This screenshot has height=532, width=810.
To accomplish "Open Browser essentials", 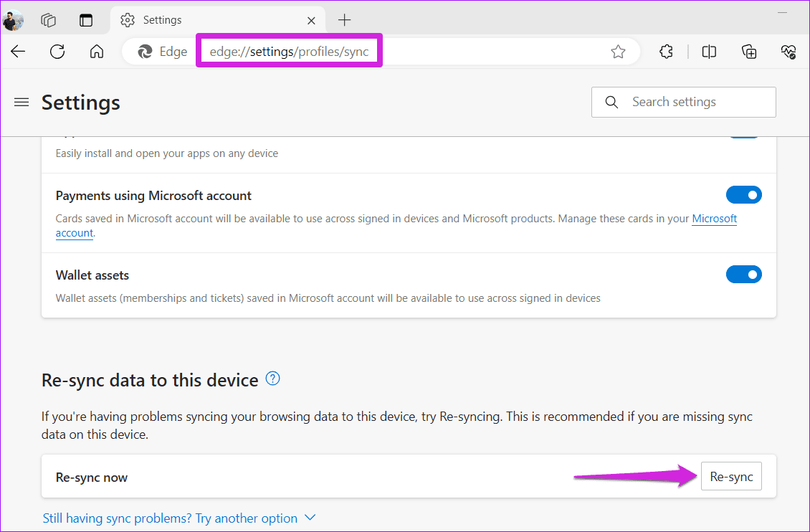I will click(788, 51).
